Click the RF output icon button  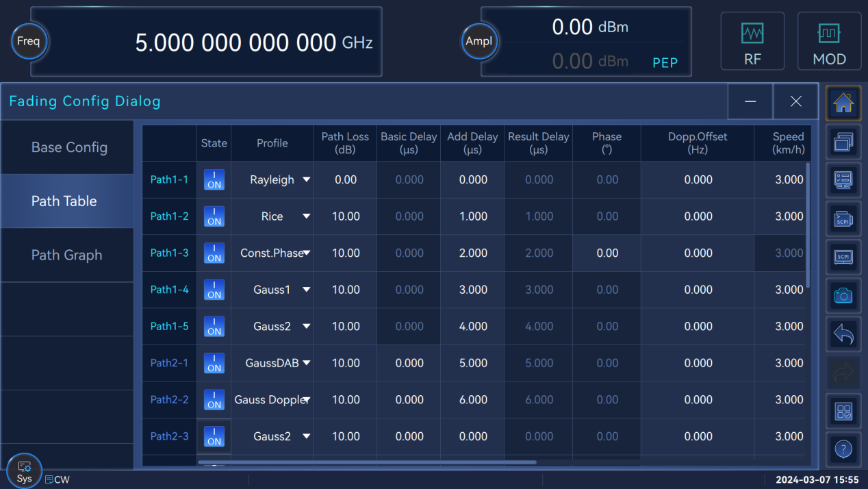[x=752, y=41]
